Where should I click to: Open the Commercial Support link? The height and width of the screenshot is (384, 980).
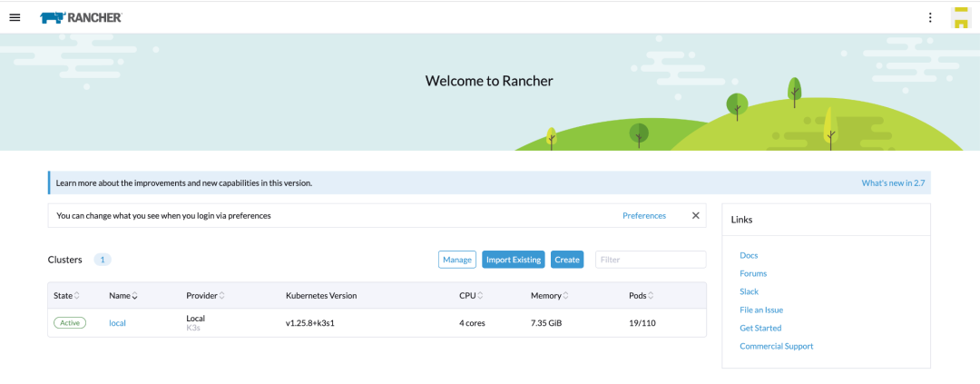[x=776, y=346]
